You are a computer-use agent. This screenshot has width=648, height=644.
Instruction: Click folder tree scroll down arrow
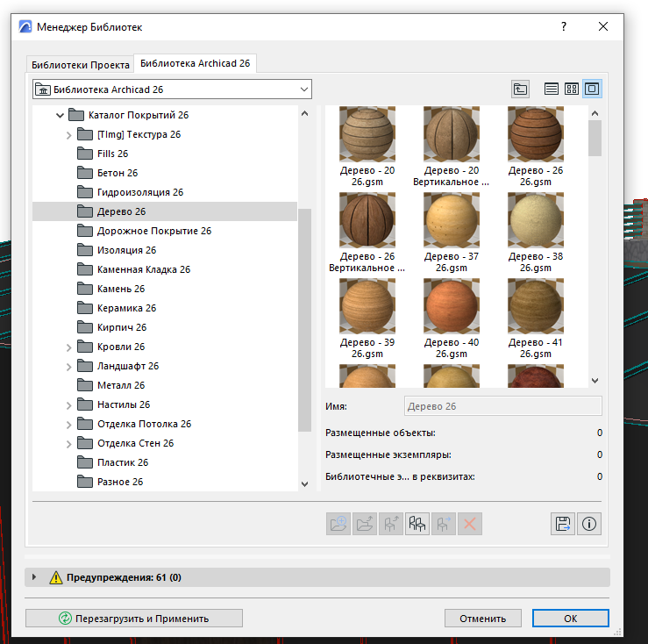pos(304,484)
